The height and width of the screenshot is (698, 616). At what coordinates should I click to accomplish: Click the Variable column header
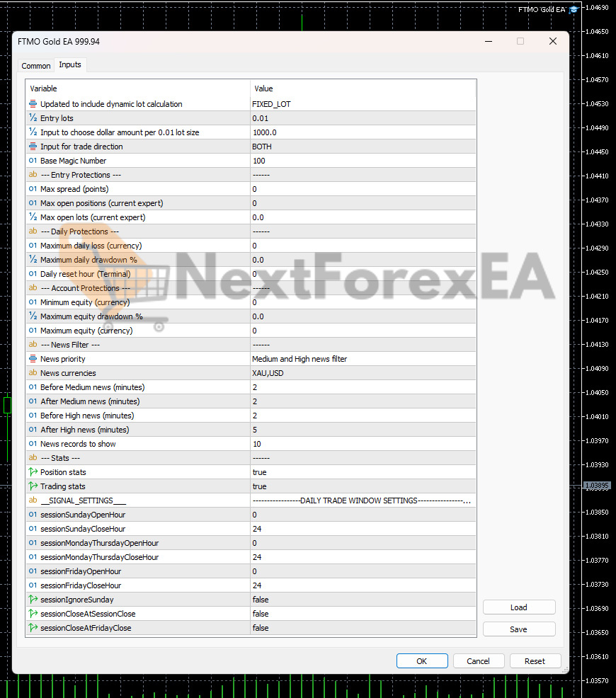tap(138, 88)
